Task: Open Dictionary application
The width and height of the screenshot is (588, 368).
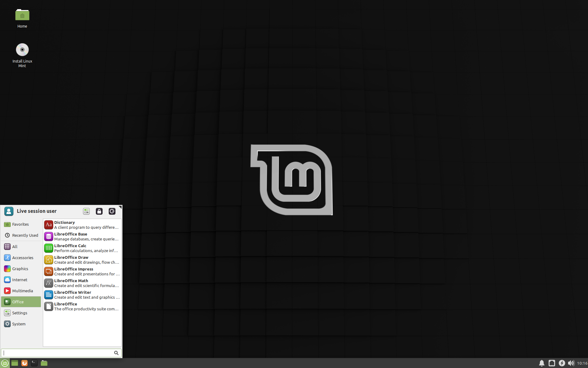Action: [82, 225]
